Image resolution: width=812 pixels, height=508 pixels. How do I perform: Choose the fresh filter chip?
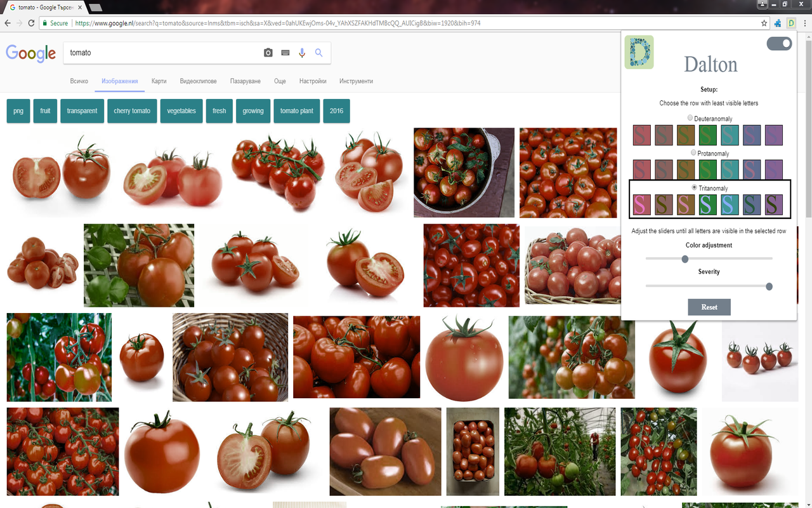pos(219,110)
